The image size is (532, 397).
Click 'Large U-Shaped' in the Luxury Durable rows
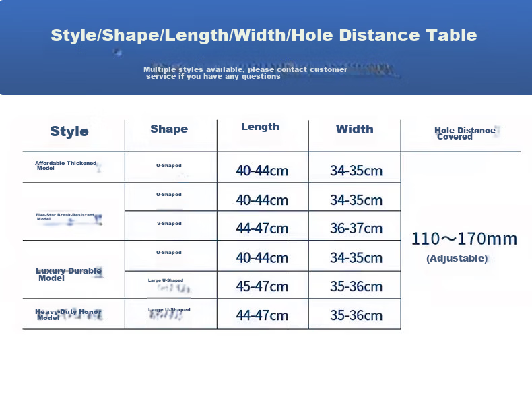coord(166,280)
